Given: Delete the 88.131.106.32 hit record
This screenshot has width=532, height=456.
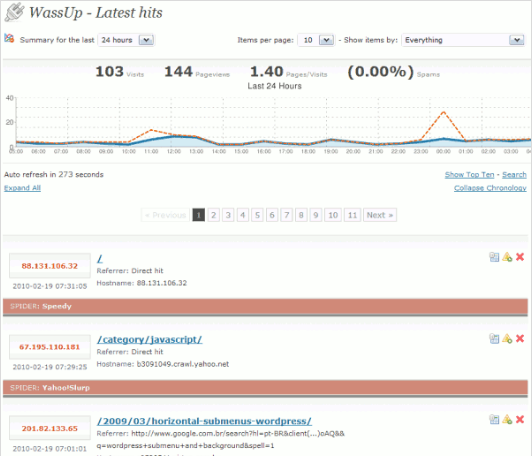Looking at the screenshot, I should (x=520, y=257).
